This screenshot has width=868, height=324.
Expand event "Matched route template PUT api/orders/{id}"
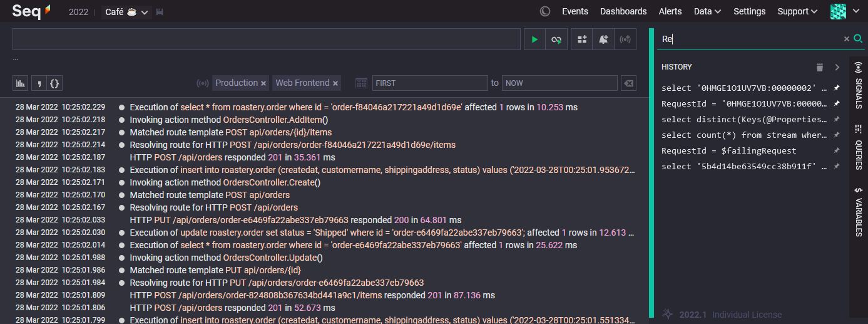pyautogui.click(x=215, y=270)
